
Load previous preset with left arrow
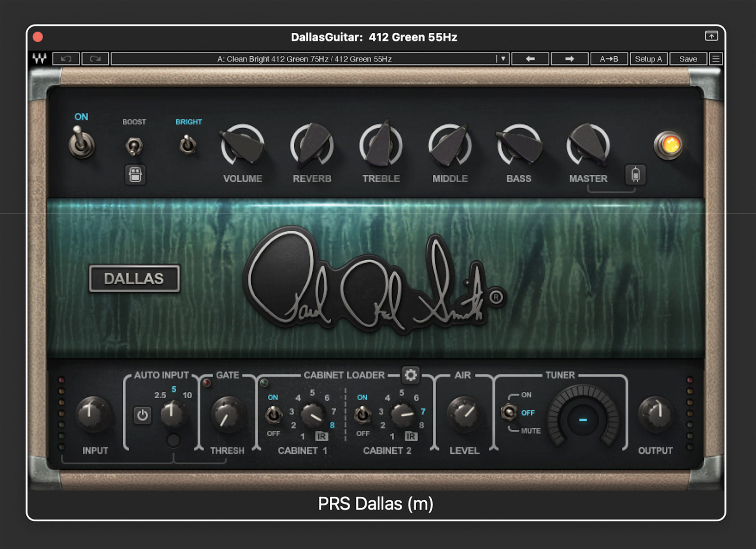(530, 59)
